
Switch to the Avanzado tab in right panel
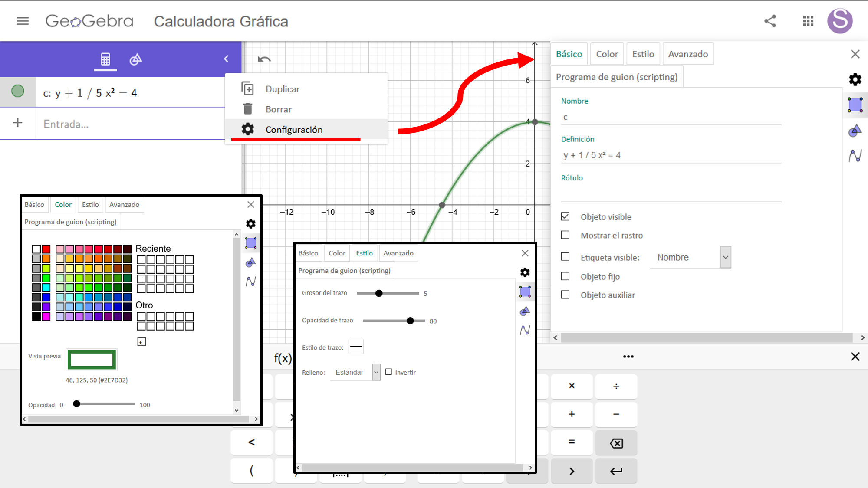pos(688,54)
